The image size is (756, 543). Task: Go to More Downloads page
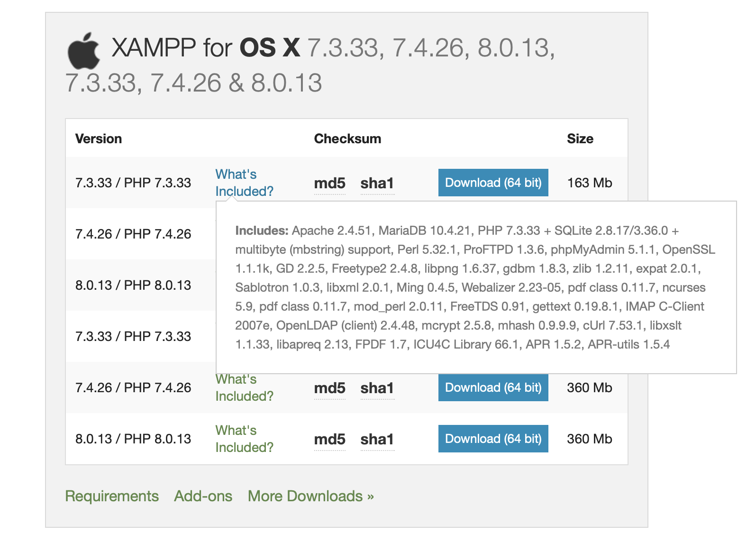[x=311, y=496]
